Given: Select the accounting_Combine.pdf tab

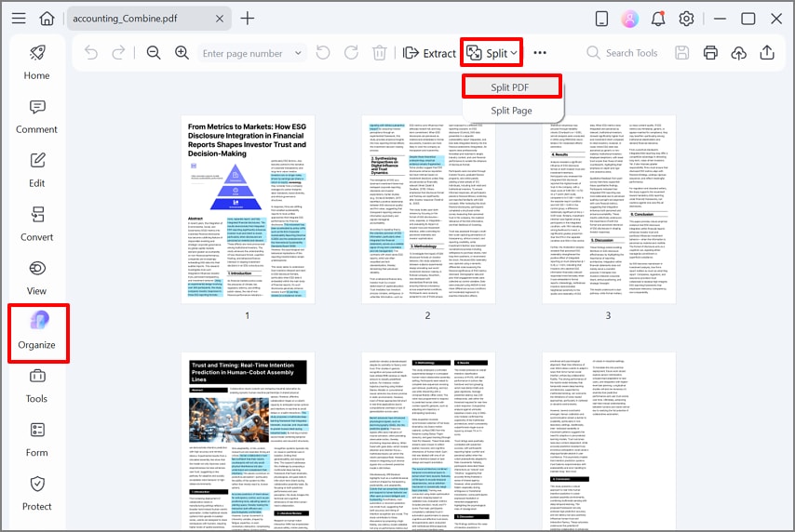Looking at the screenshot, I should click(149, 19).
